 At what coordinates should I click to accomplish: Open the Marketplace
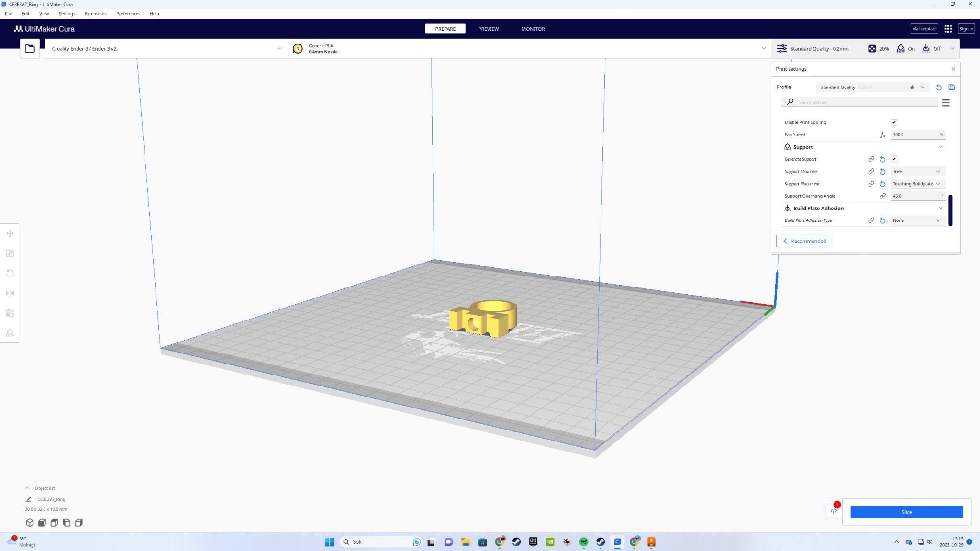pyautogui.click(x=924, y=29)
